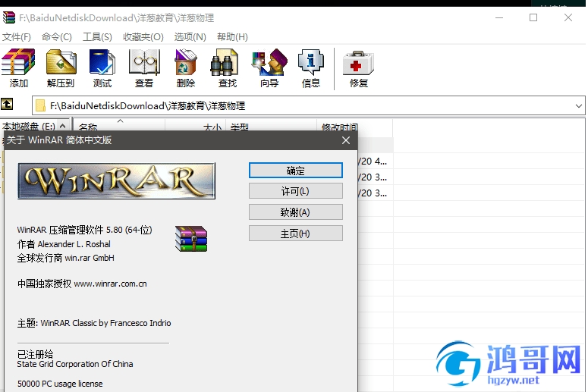The image size is (588, 392).
Task: Sort by the Type (类型) column header
Action: pyautogui.click(x=271, y=127)
